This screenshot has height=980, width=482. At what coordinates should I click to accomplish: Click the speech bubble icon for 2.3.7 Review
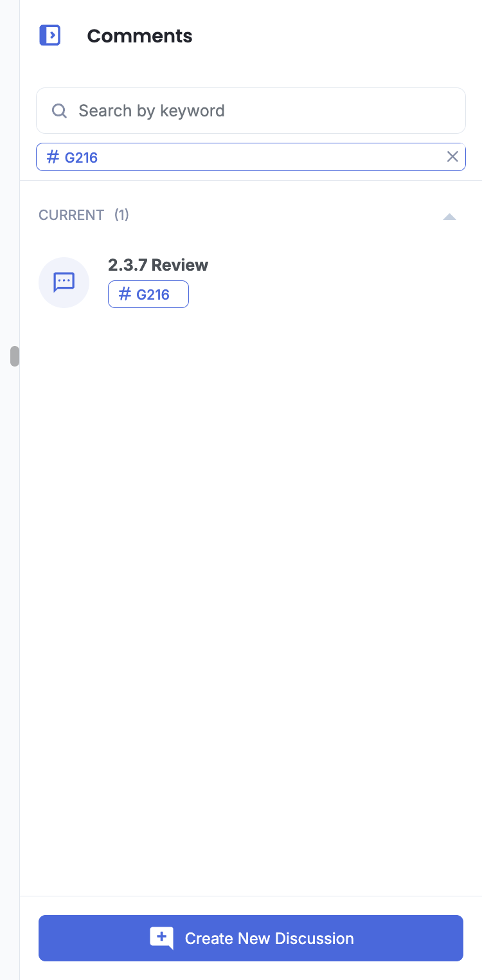click(x=64, y=282)
